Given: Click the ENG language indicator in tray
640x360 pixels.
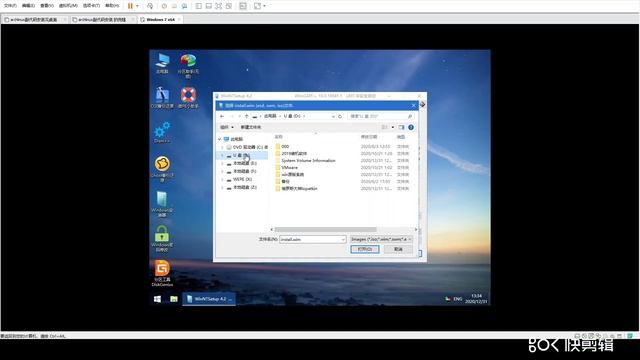Looking at the screenshot, I should coord(458,299).
